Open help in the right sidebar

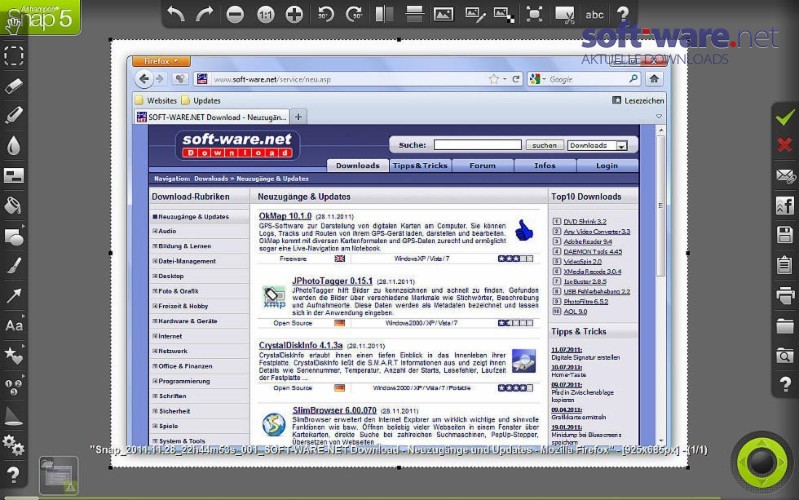[x=785, y=384]
